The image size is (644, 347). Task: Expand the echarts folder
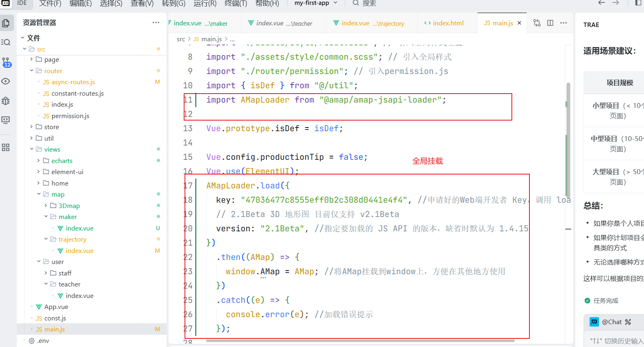pos(38,161)
